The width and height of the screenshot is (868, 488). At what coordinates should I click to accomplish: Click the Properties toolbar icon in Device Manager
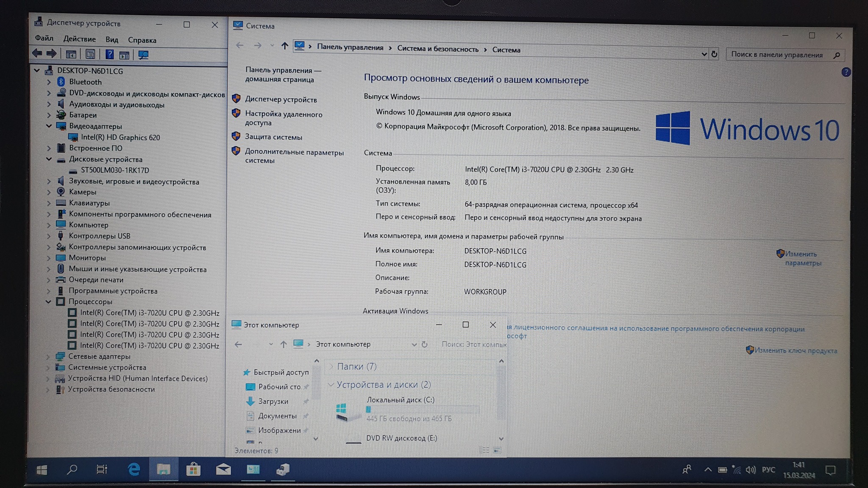(90, 54)
